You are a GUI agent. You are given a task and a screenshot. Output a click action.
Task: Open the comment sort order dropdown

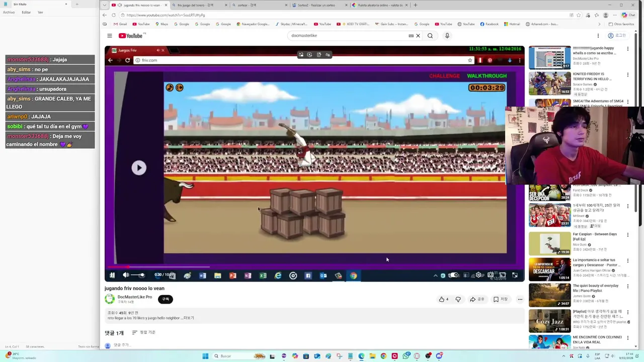click(144, 332)
